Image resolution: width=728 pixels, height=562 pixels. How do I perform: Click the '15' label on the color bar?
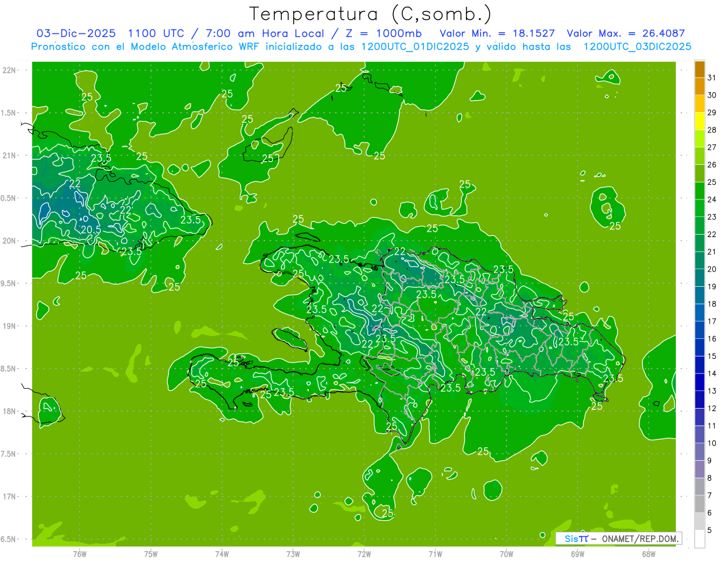[x=712, y=356]
